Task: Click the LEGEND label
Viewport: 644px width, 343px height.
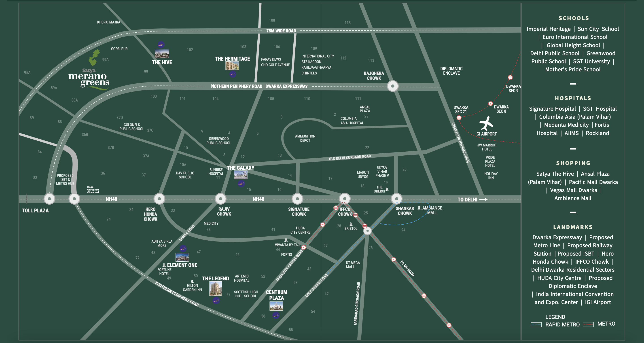Action: tap(555, 317)
